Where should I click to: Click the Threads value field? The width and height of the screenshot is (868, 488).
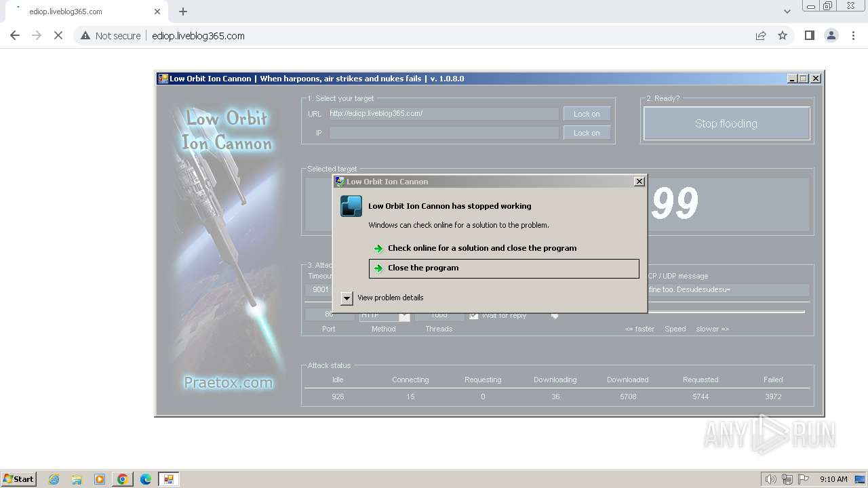[x=439, y=316]
